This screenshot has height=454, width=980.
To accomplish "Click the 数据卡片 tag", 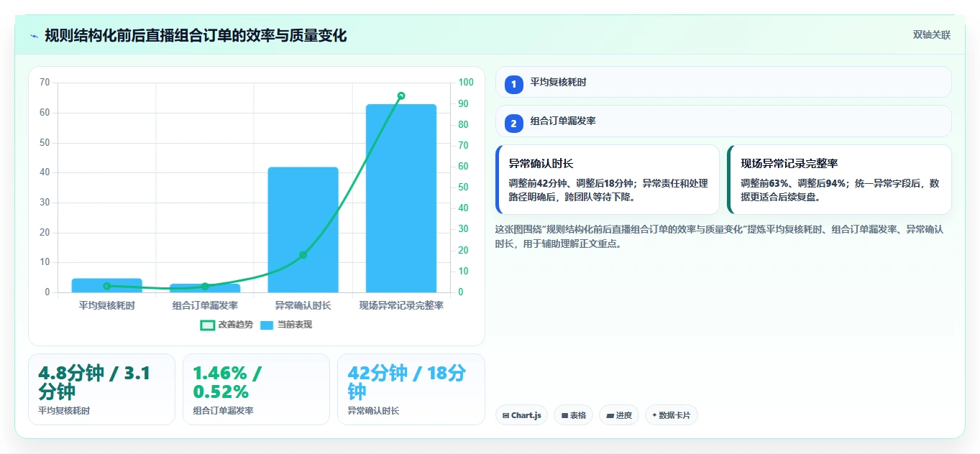I will [672, 415].
